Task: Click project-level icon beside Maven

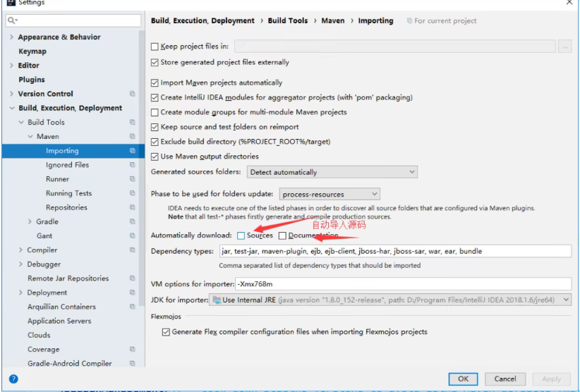Action: [x=133, y=136]
